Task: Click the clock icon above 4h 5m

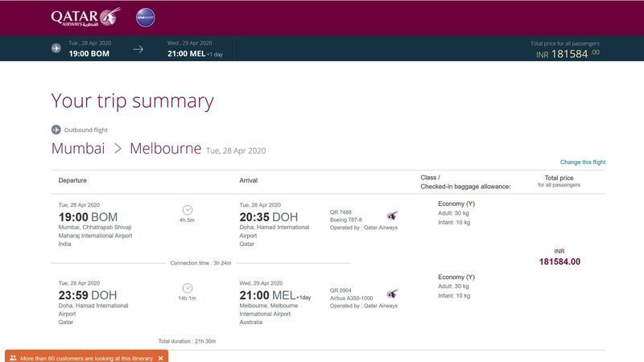Action: pos(188,209)
